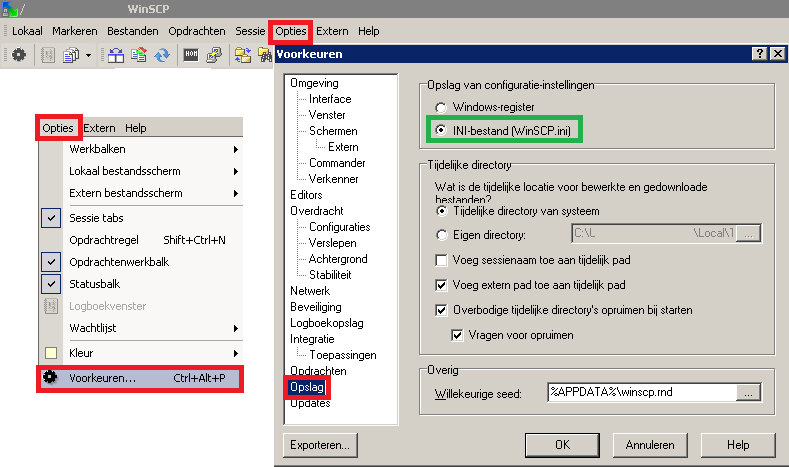Click the Exporteren... button
Image resolution: width=789 pixels, height=467 pixels.
coord(318,445)
